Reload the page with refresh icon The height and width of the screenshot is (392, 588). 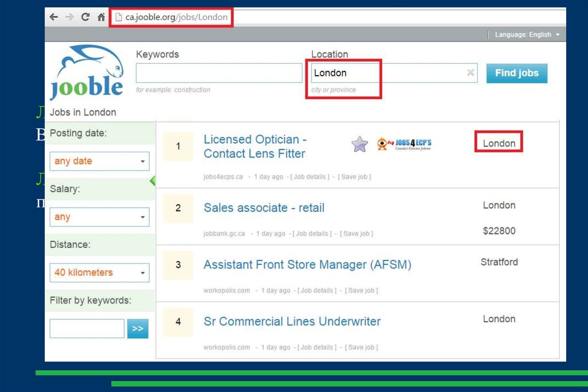pos(85,17)
